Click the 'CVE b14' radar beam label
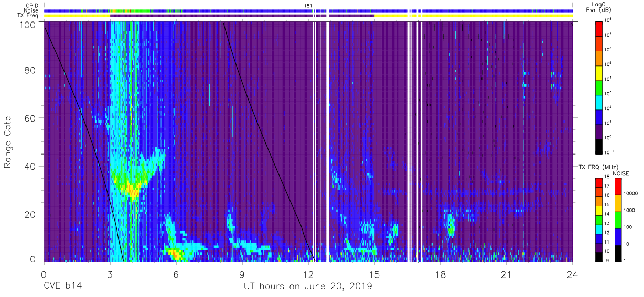The width and height of the screenshot is (644, 297). click(x=62, y=287)
